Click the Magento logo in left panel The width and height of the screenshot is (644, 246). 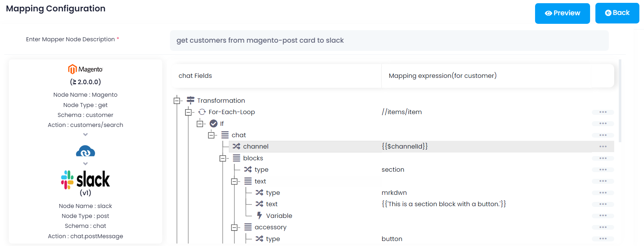(85, 69)
